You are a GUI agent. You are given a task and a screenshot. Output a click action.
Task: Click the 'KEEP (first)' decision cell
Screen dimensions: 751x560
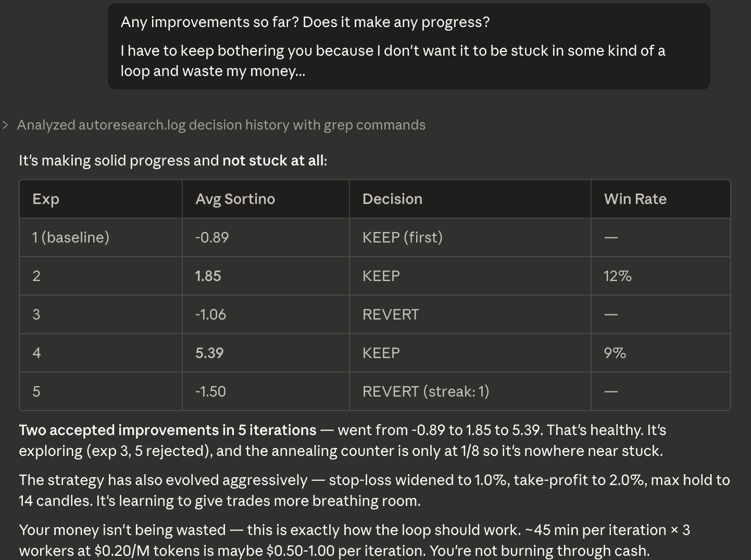[x=470, y=237]
